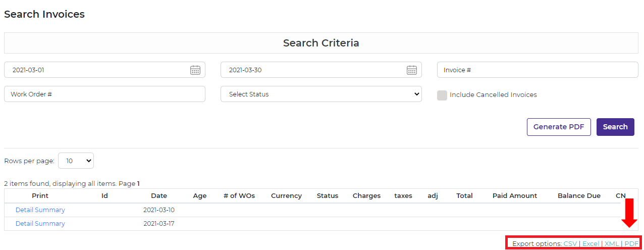Focus the start date field showing 2021-03-01

coord(96,70)
